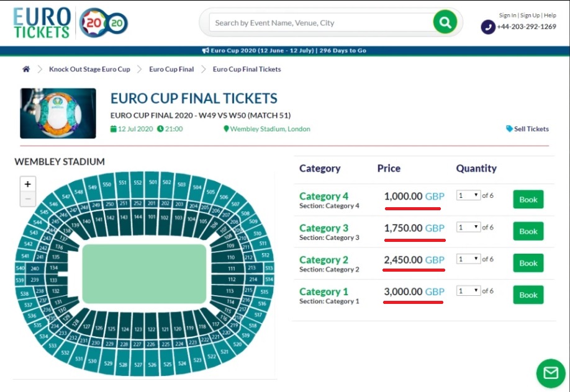
Task: Click the Sell Tickets tag link
Action: [528, 129]
